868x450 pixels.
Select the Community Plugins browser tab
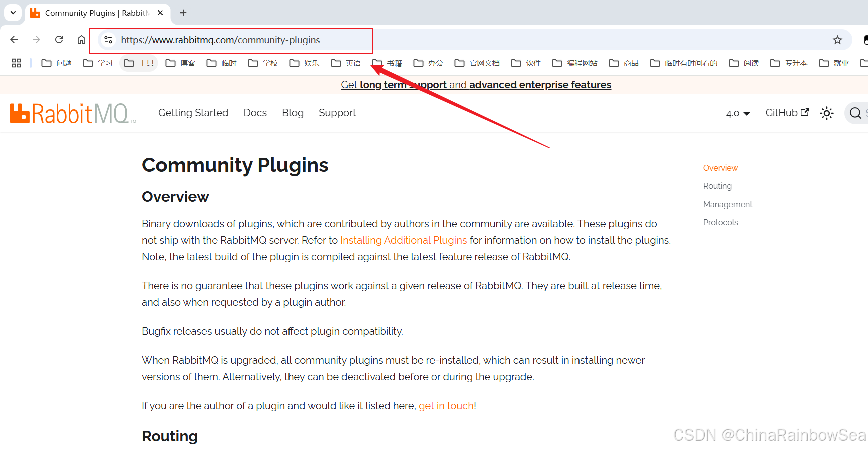tap(97, 13)
